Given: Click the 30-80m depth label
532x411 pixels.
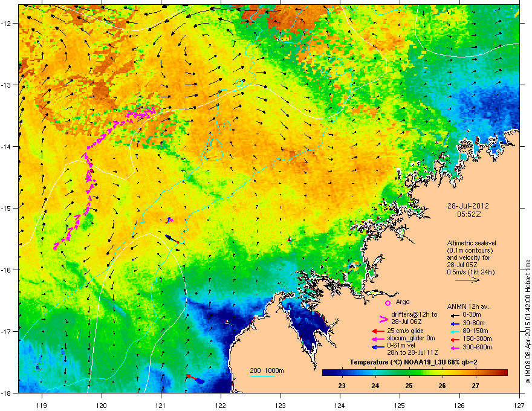Looking at the screenshot, I should pyautogui.click(x=473, y=323).
